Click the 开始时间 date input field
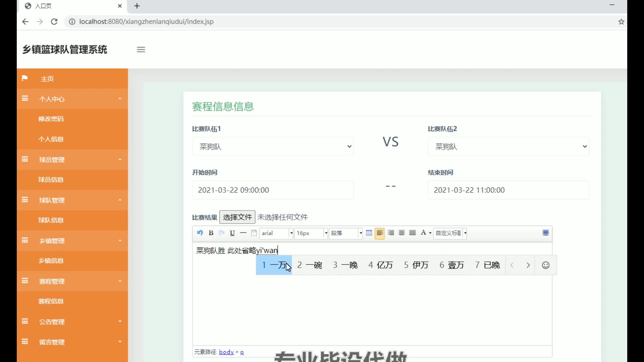The width and height of the screenshot is (644, 362). pos(273,190)
